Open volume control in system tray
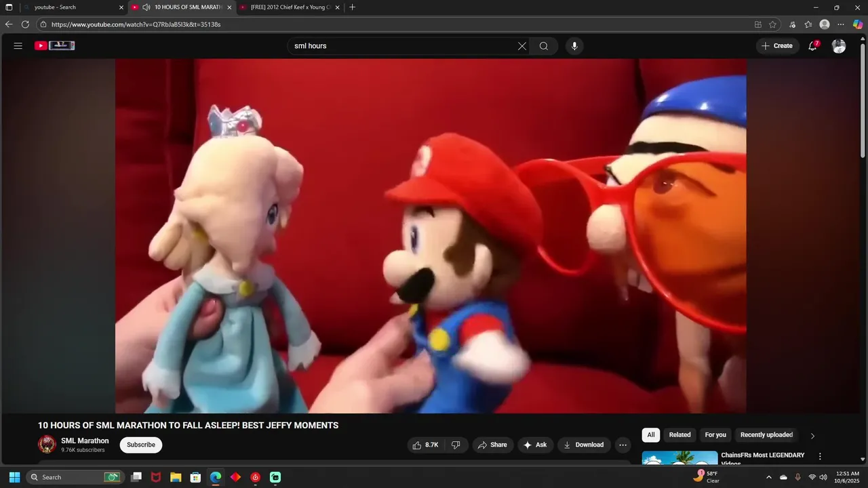This screenshot has height=488, width=868. tap(823, 477)
